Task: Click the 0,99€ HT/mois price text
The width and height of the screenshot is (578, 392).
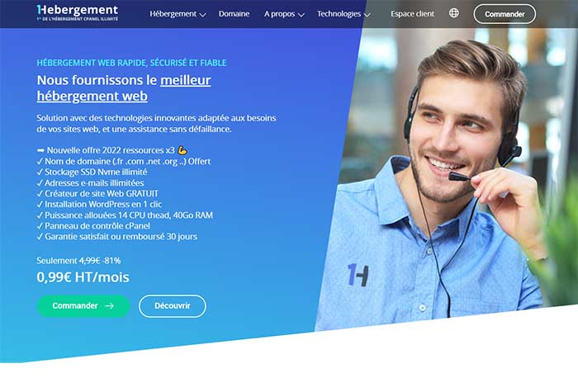Action: click(x=83, y=277)
